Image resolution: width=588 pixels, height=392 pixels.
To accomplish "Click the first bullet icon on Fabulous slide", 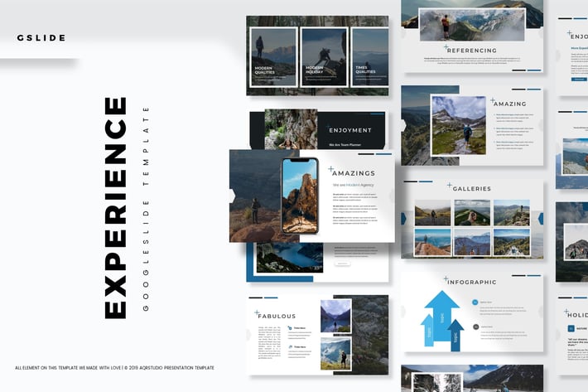I will [290, 328].
